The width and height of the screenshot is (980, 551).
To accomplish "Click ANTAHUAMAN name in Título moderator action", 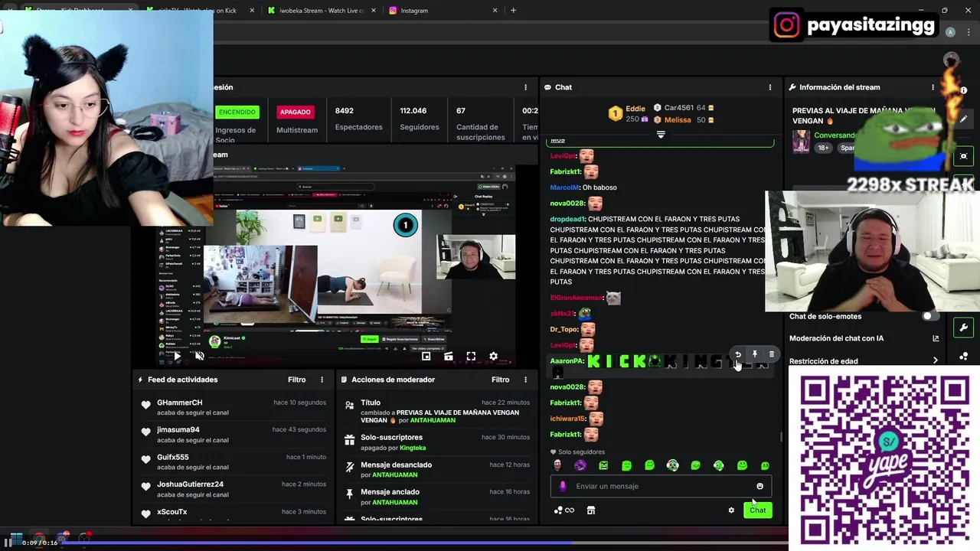I will point(433,420).
